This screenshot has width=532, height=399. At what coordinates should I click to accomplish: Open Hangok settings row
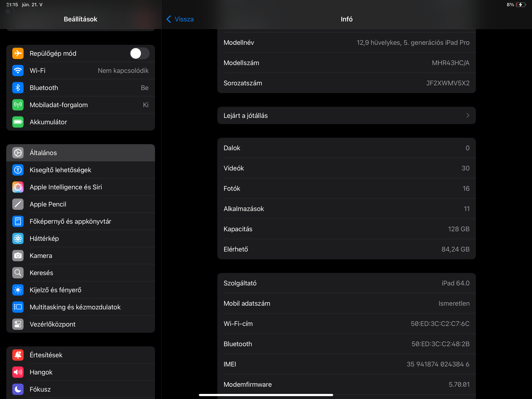(81, 372)
